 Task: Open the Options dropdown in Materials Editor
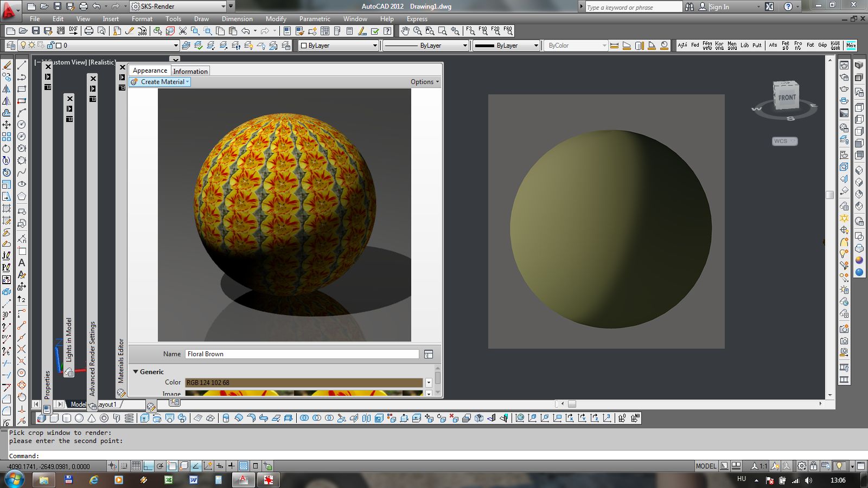[425, 82]
